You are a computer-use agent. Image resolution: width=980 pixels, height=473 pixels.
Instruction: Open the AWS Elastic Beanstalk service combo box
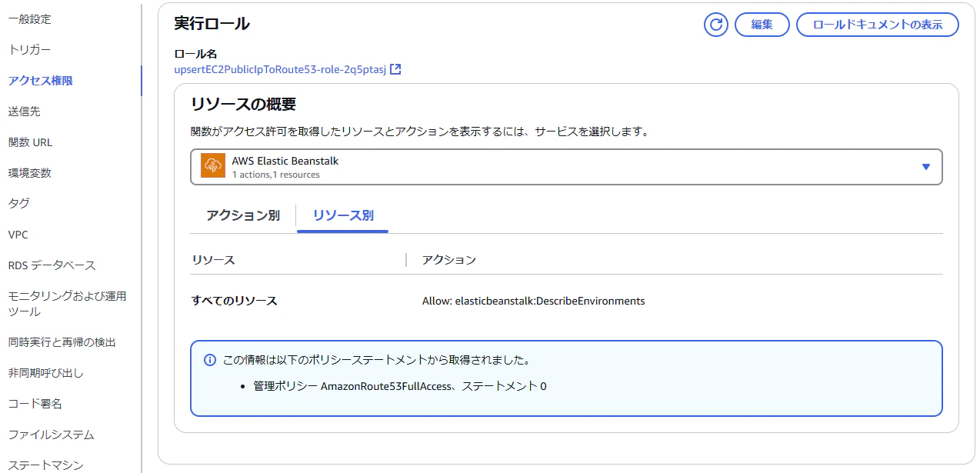click(566, 167)
